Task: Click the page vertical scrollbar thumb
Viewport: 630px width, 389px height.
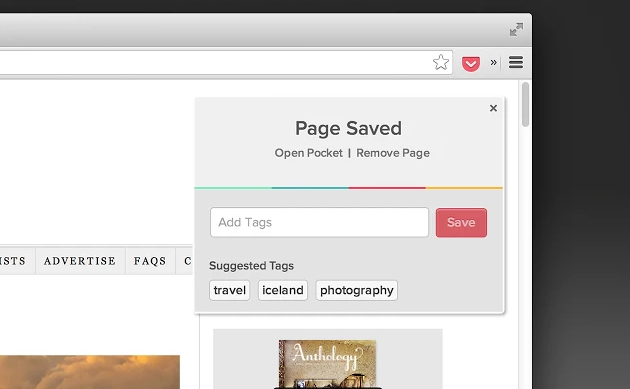Action: tap(525, 104)
